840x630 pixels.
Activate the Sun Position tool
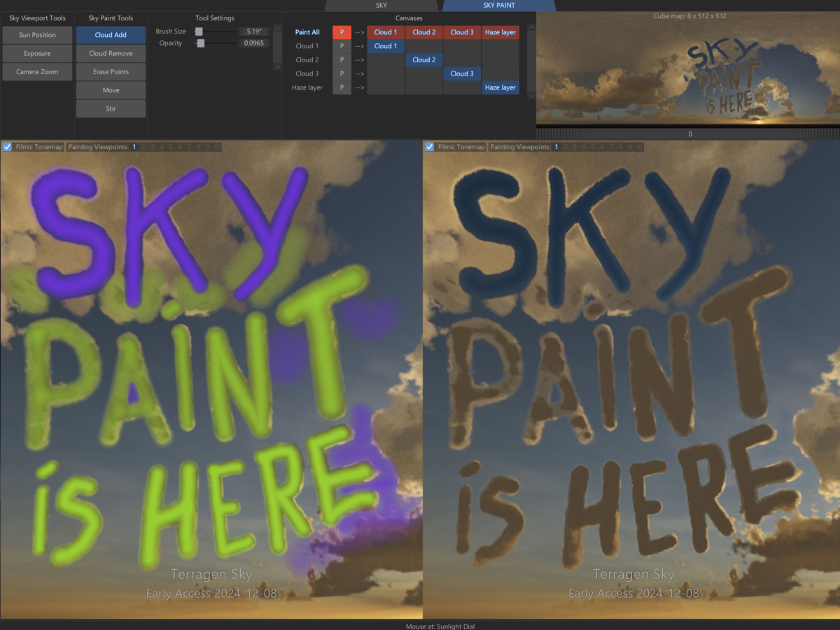(x=37, y=35)
